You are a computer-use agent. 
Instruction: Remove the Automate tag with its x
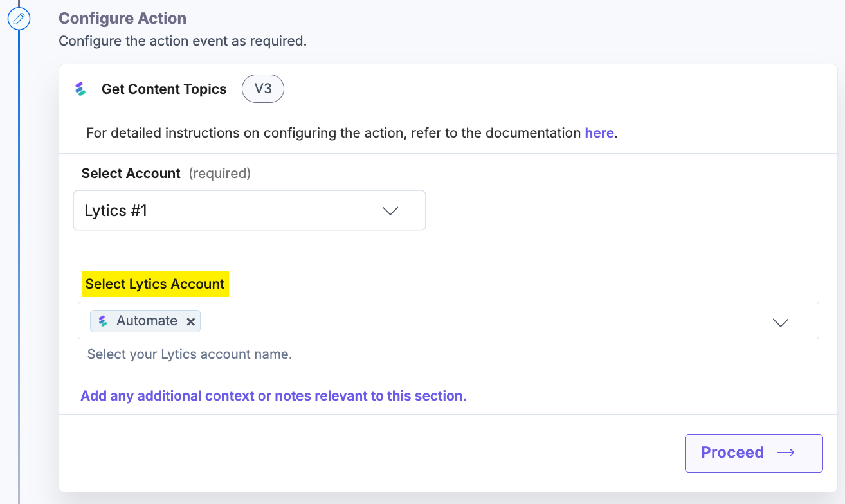(190, 321)
